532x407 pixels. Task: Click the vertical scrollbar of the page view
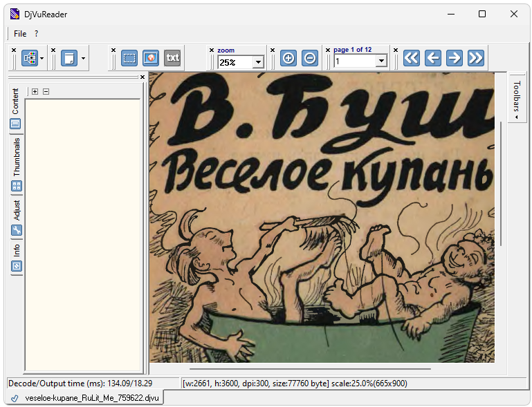tap(501, 183)
